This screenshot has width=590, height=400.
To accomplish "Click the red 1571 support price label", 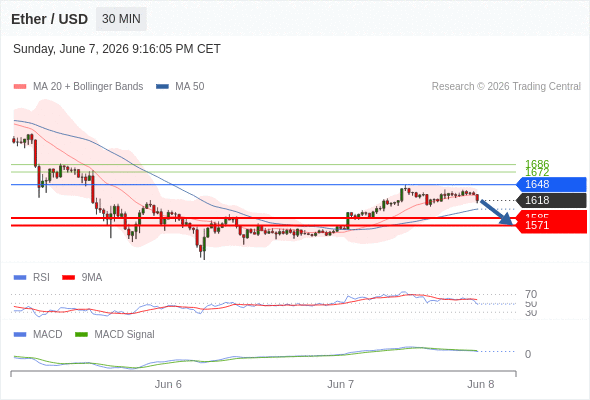I will [x=551, y=225].
